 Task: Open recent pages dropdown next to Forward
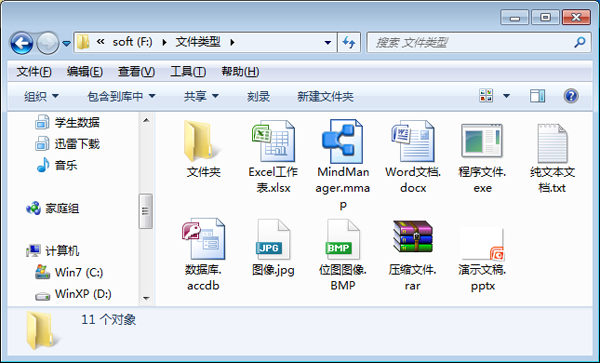click(67, 44)
